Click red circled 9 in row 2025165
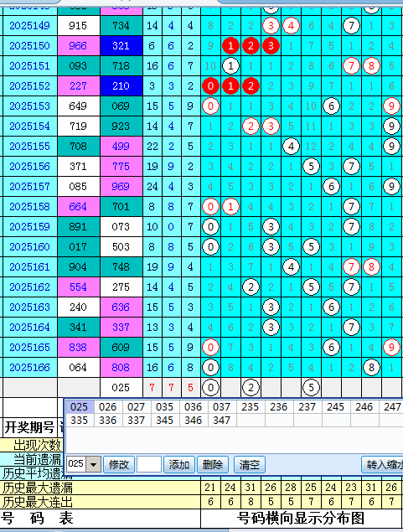 [x=391, y=348]
